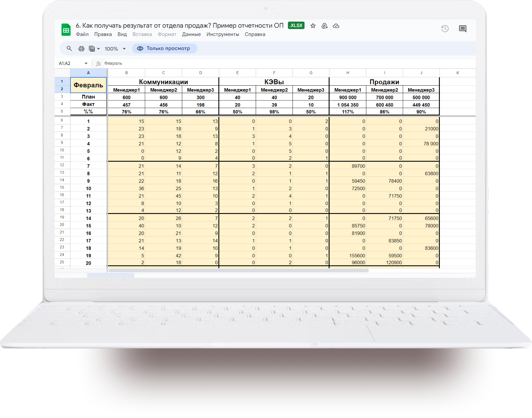Select the 21000 sales cell
Screen dimensions: 532x418
click(421, 129)
